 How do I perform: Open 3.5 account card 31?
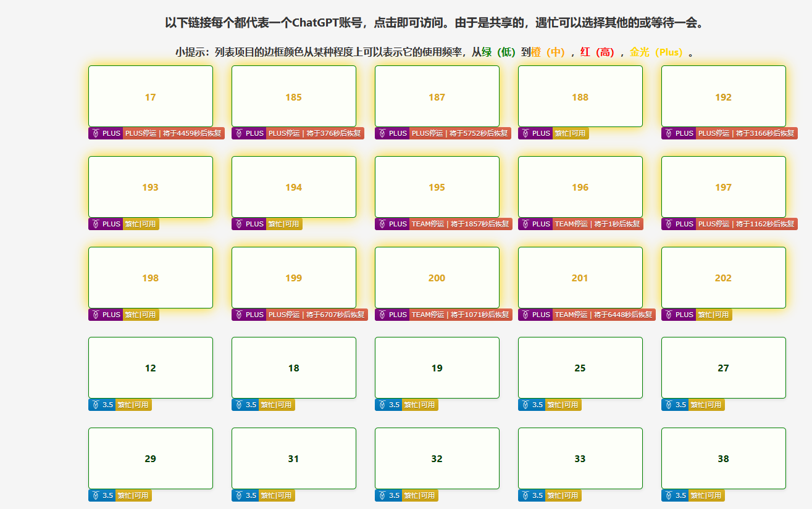294,458
